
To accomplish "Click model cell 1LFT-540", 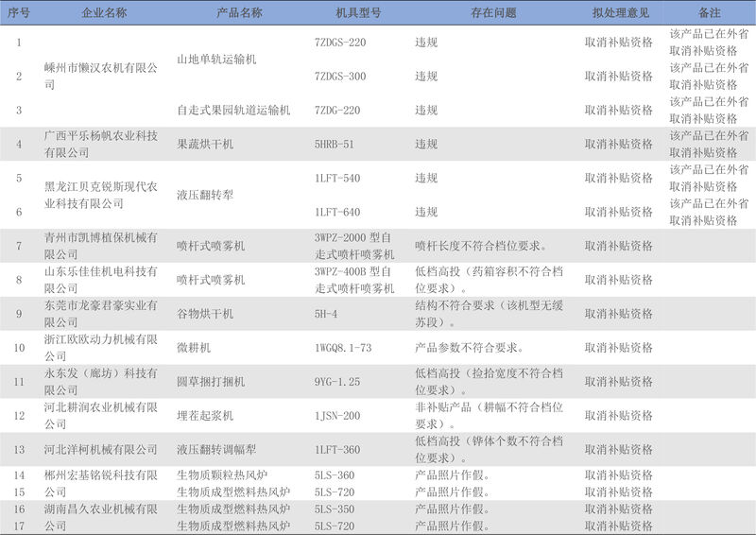I will (337, 178).
